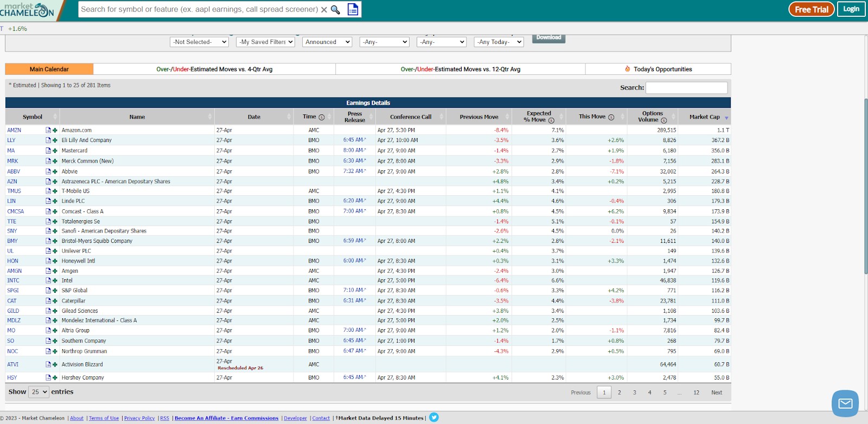Open the report icon for INTC row
868x424 pixels.
point(48,280)
